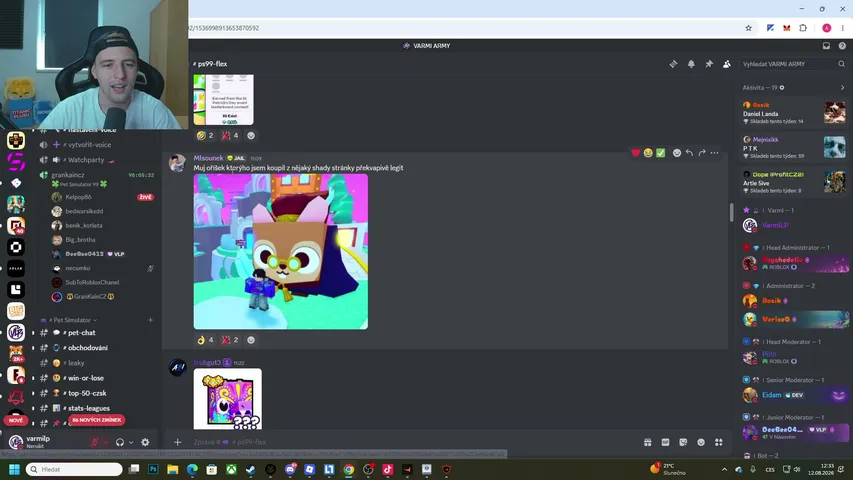
Task: Open the threads icon in channel header
Action: pos(673,64)
